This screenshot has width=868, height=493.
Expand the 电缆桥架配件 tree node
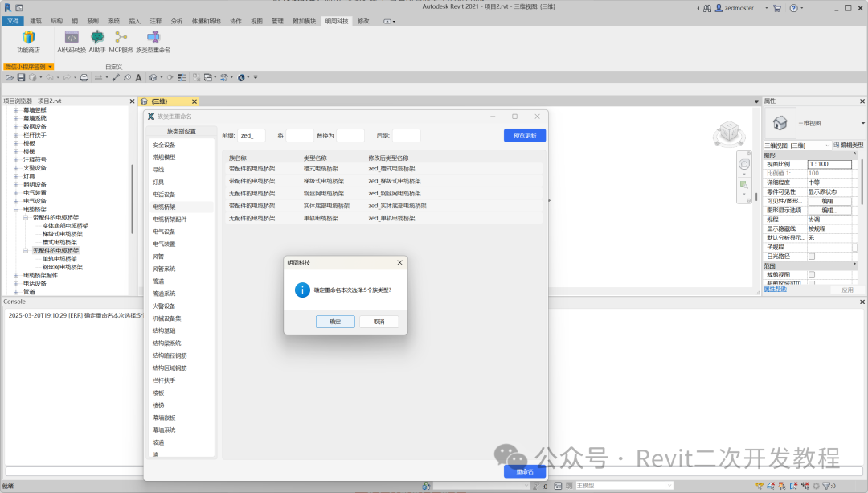click(x=16, y=275)
